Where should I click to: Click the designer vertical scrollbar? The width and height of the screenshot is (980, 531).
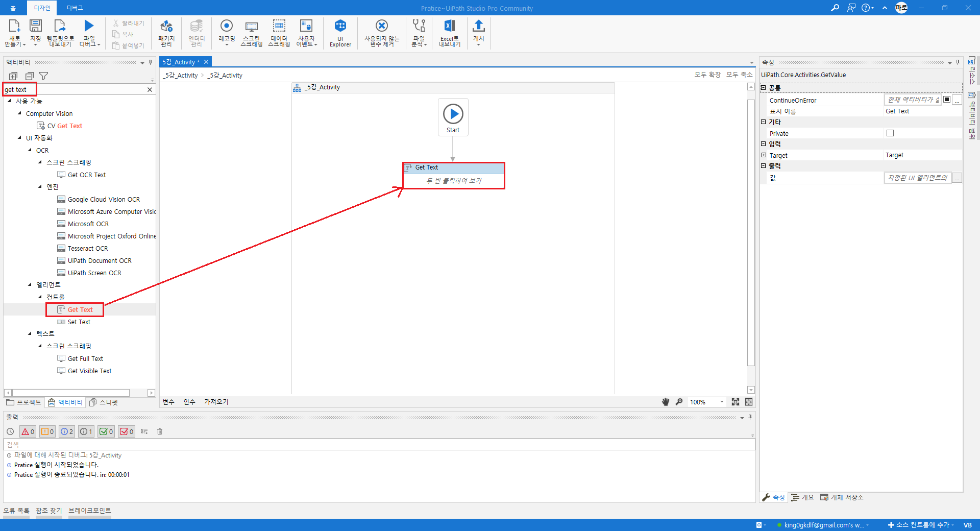(751, 232)
